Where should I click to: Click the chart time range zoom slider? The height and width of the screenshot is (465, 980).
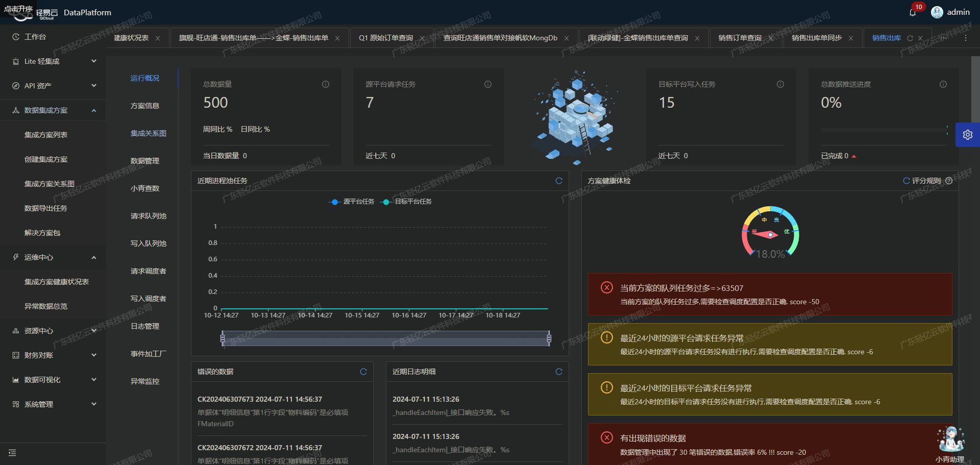(386, 338)
